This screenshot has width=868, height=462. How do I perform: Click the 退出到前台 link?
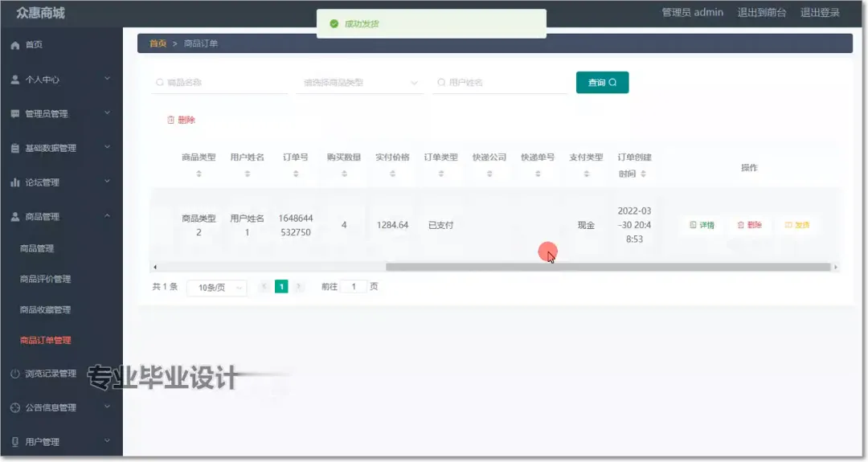(x=761, y=12)
